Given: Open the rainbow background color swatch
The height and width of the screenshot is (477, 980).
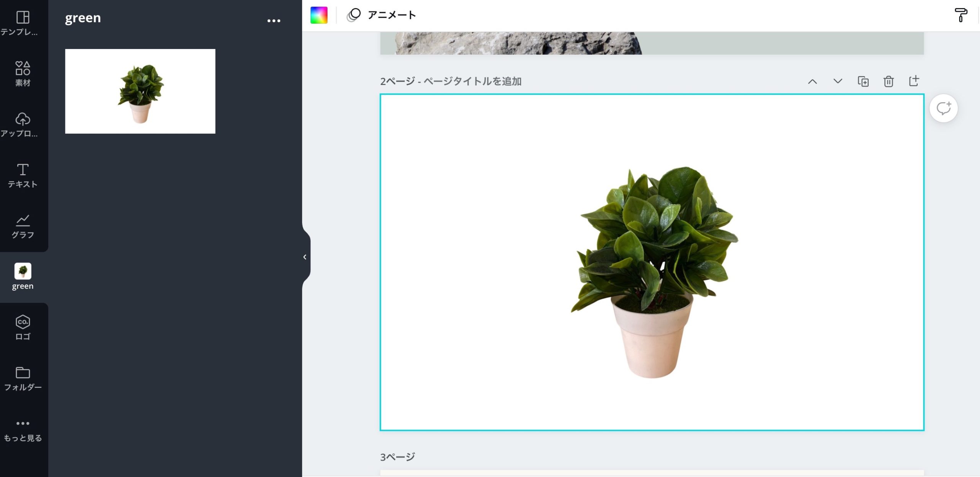Looking at the screenshot, I should (x=318, y=15).
